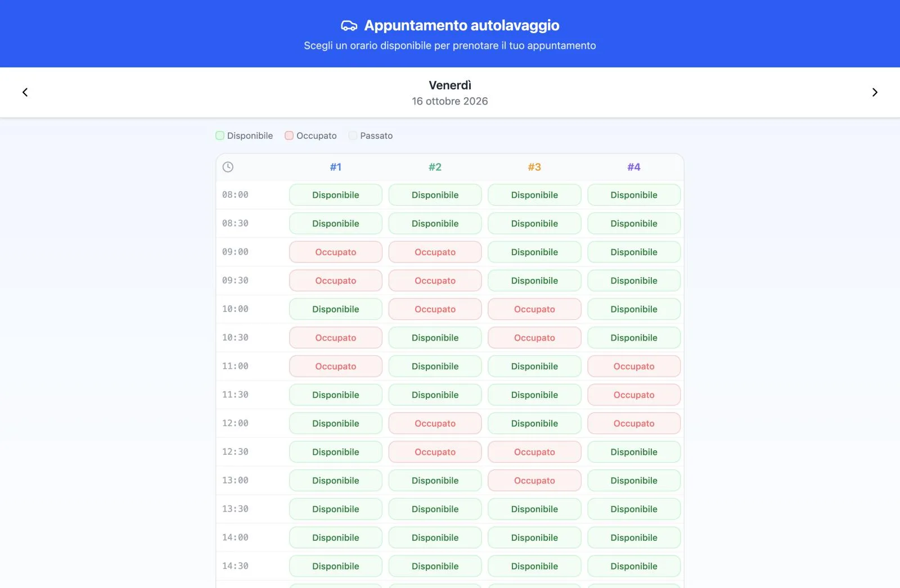This screenshot has height=588, width=900.
Task: Click the 'Appuntamento autolavaggio' title
Action: tap(462, 25)
